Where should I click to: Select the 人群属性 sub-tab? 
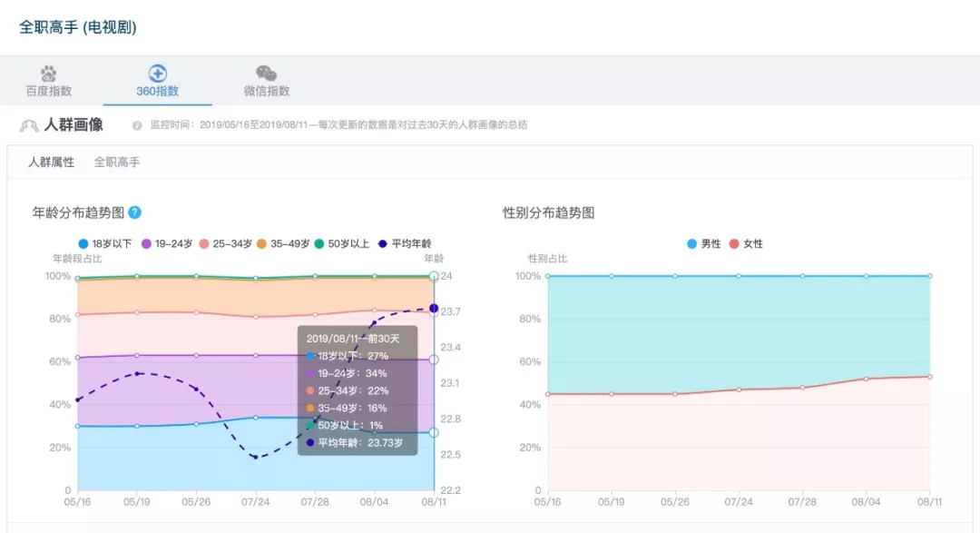point(51,163)
